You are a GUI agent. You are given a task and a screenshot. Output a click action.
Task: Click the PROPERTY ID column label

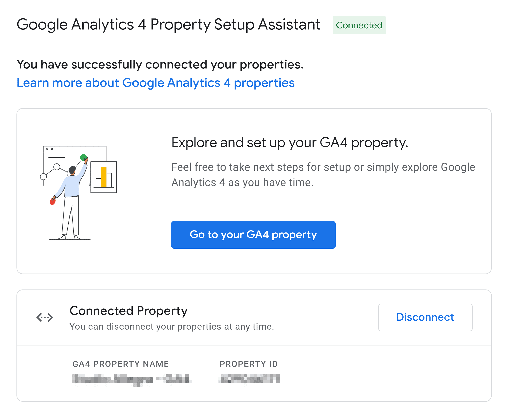pyautogui.click(x=249, y=364)
